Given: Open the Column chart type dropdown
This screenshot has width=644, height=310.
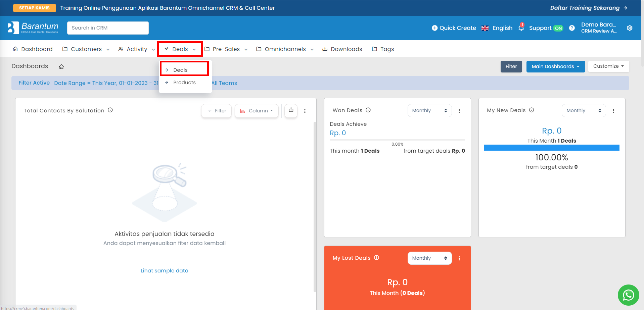Looking at the screenshot, I should pos(257,111).
